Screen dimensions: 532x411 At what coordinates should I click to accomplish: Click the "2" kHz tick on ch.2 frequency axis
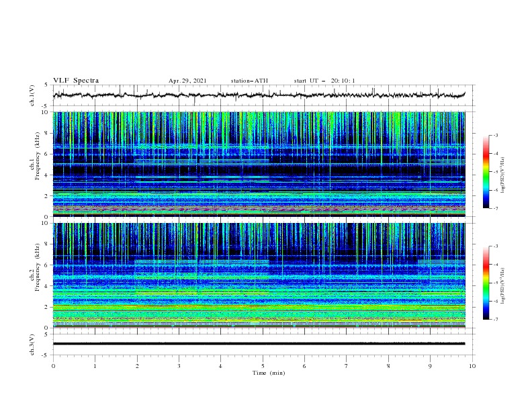click(47, 307)
